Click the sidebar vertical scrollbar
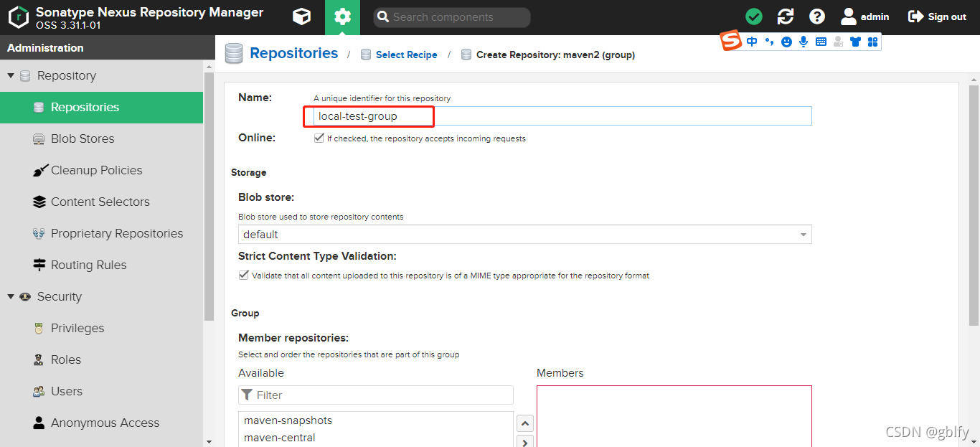 (x=209, y=195)
